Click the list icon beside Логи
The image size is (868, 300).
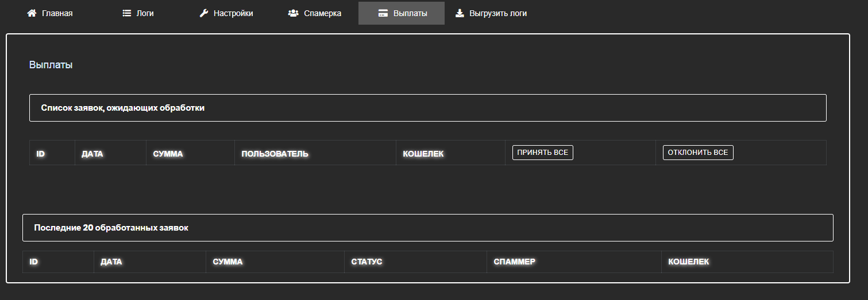click(x=127, y=13)
